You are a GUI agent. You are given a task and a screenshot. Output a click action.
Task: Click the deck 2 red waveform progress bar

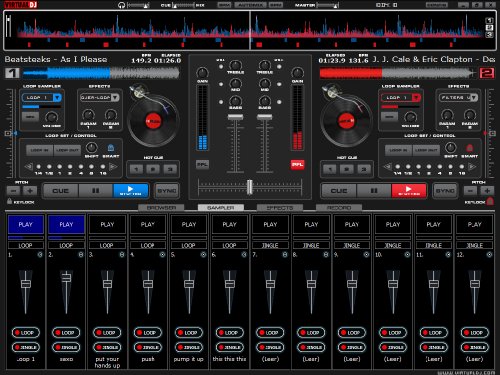[x=397, y=73]
